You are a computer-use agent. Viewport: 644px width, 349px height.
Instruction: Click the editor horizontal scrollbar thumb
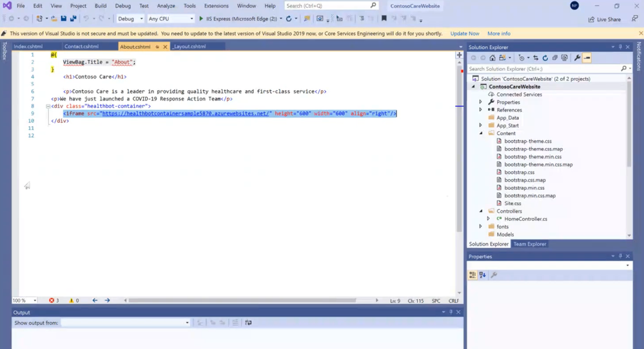[242, 301]
